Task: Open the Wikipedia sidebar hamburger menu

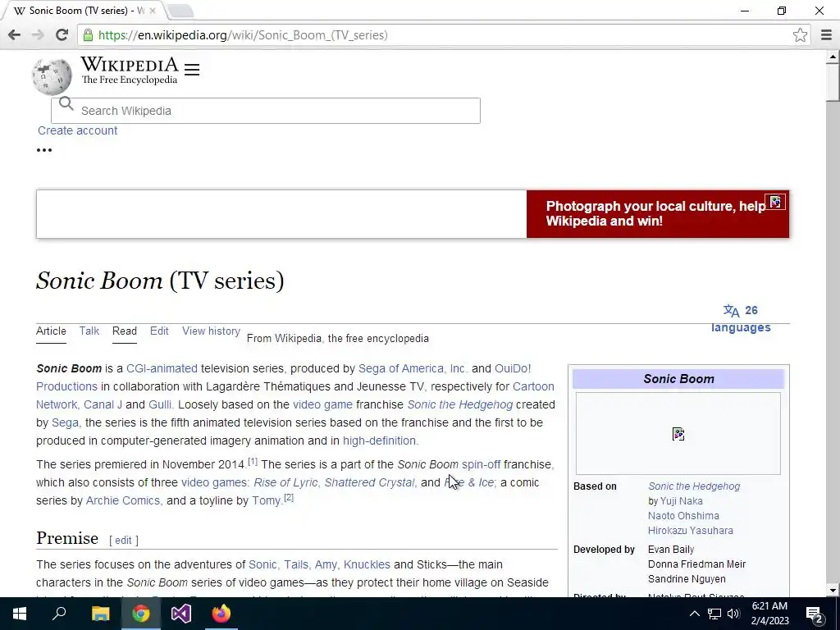Action: [x=192, y=70]
